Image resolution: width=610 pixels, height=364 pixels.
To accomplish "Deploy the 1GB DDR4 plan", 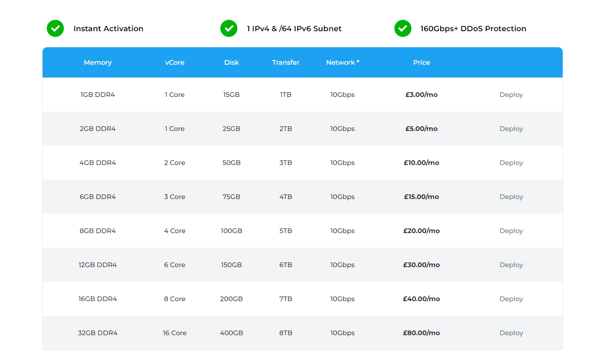I will pyautogui.click(x=511, y=95).
